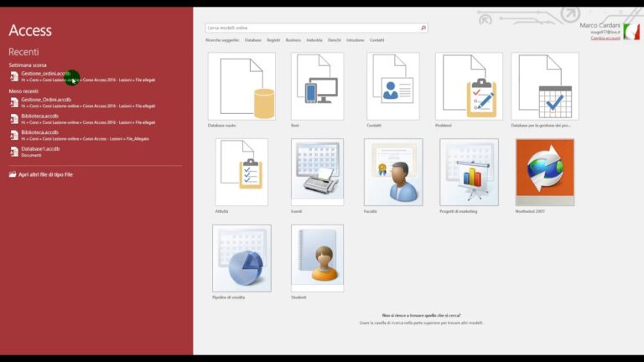Create a Database vuoto blank database

[241, 86]
